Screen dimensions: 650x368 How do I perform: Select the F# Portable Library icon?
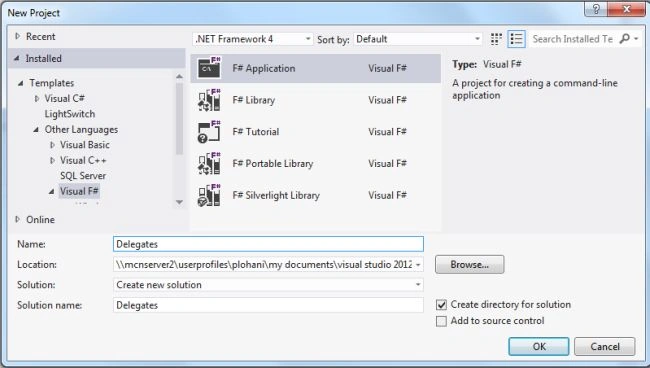[209, 163]
